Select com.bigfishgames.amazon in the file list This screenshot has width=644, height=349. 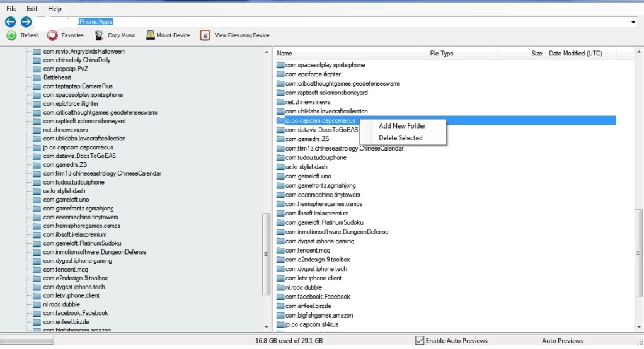[x=319, y=316]
